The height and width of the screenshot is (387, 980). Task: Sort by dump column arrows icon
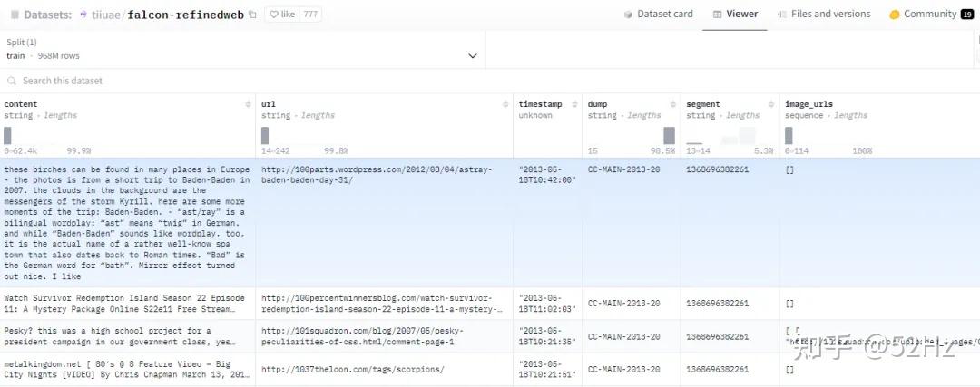[x=674, y=104]
